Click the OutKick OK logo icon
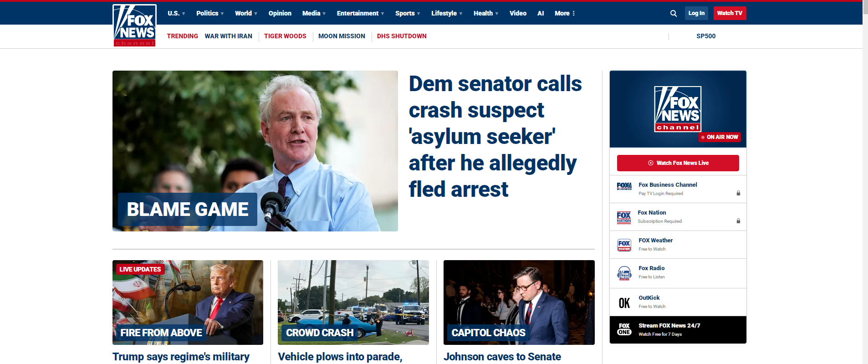This screenshot has height=364, width=868. pyautogui.click(x=624, y=303)
